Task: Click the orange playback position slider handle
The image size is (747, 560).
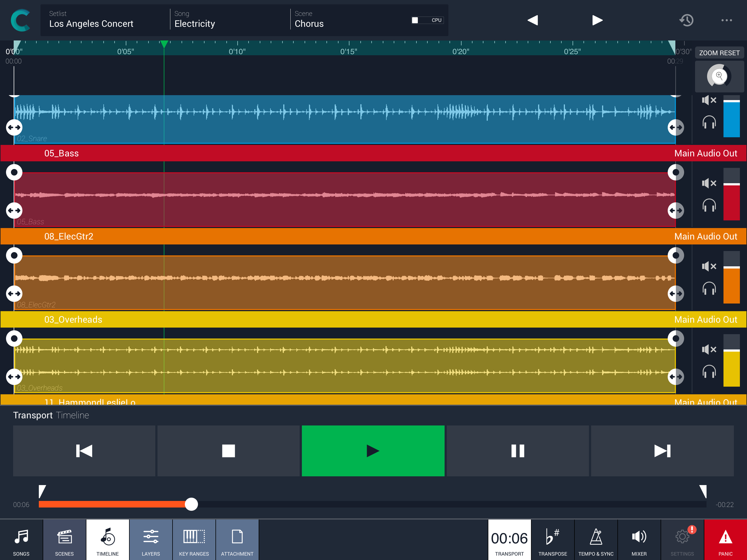Action: [191, 504]
